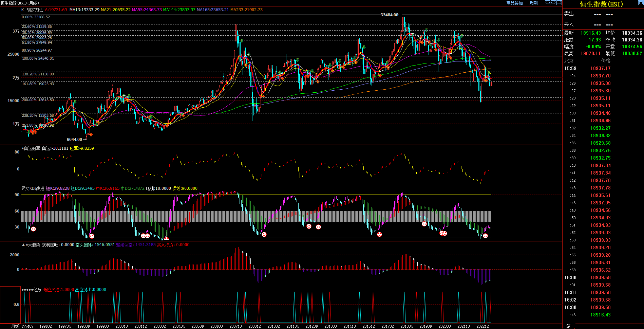
Task: Click the 33404.00 high price marker
Action: [x=389, y=15]
